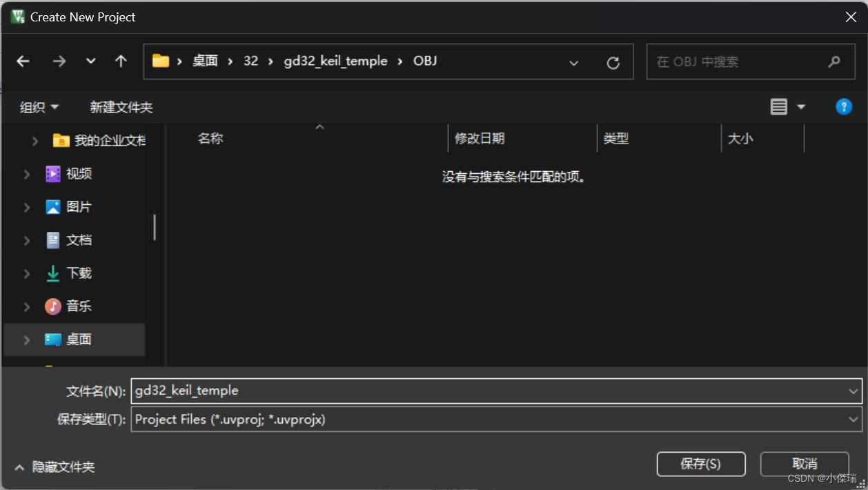Click the 音乐 (Music) sidebar icon
The width and height of the screenshot is (868, 490).
52,306
